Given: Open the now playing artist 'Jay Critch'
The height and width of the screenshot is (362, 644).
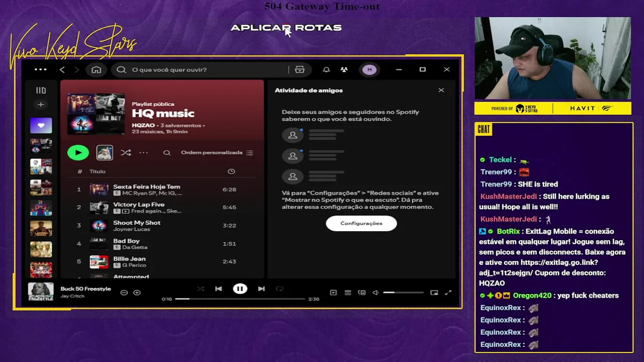Looking at the screenshot, I should [72, 296].
